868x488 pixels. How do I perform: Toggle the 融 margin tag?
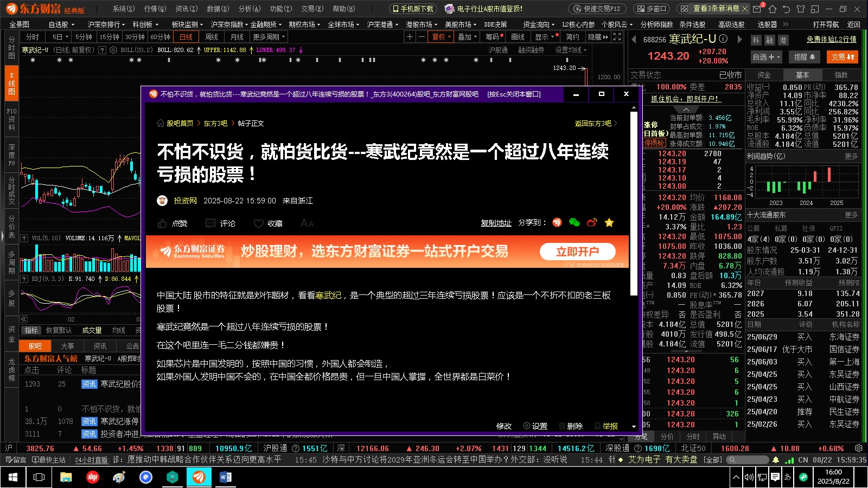[769, 40]
